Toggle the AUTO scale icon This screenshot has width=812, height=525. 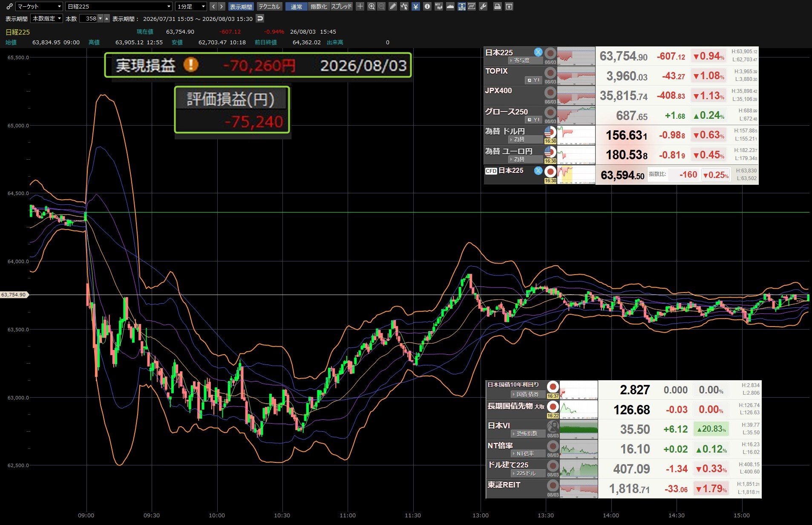tap(462, 6)
